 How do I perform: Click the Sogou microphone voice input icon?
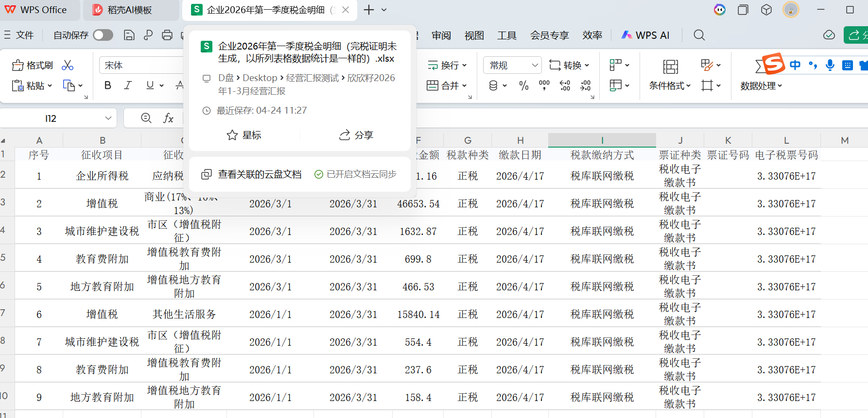click(x=830, y=65)
